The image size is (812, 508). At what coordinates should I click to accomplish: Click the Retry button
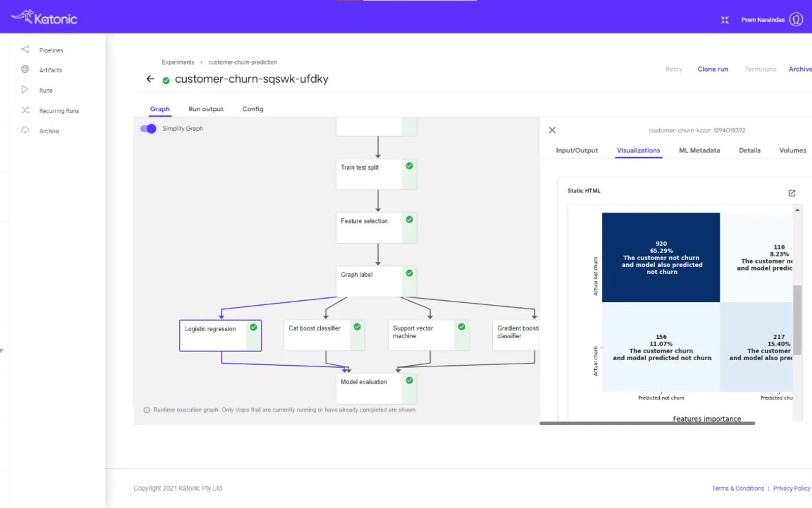tap(674, 69)
